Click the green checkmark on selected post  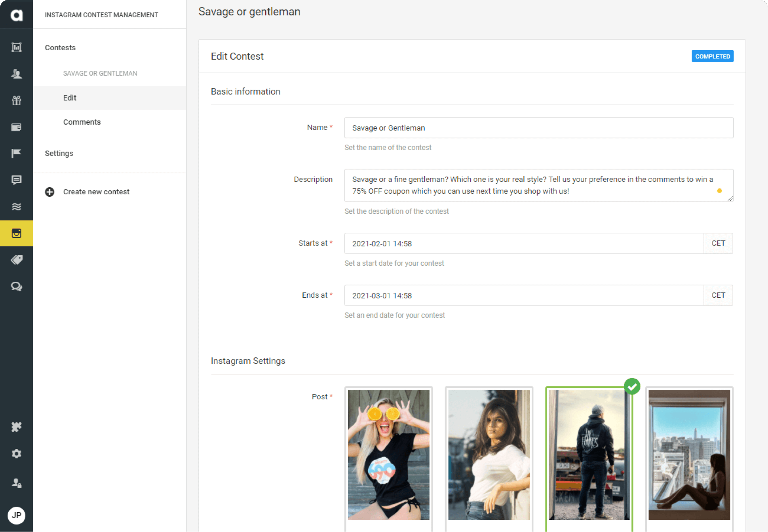(632, 386)
